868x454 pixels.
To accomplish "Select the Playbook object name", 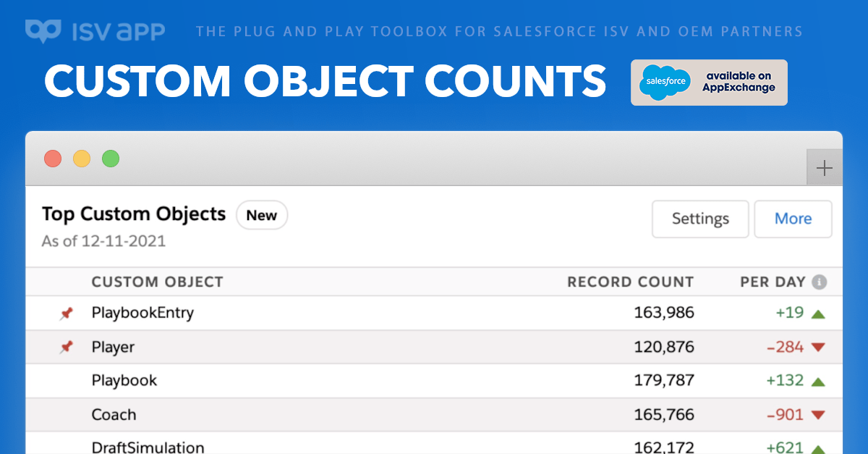I will pyautogui.click(x=124, y=380).
